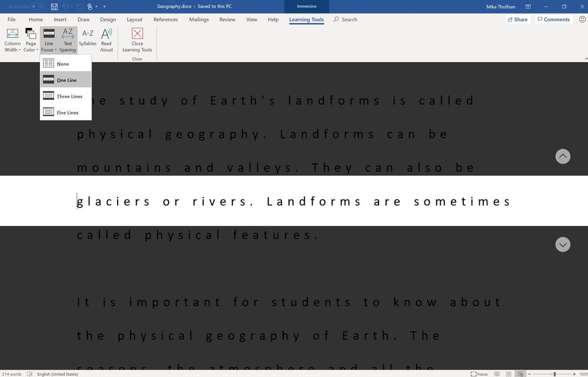The height and width of the screenshot is (377, 588).
Task: Switch to the Review tab
Action: point(227,19)
